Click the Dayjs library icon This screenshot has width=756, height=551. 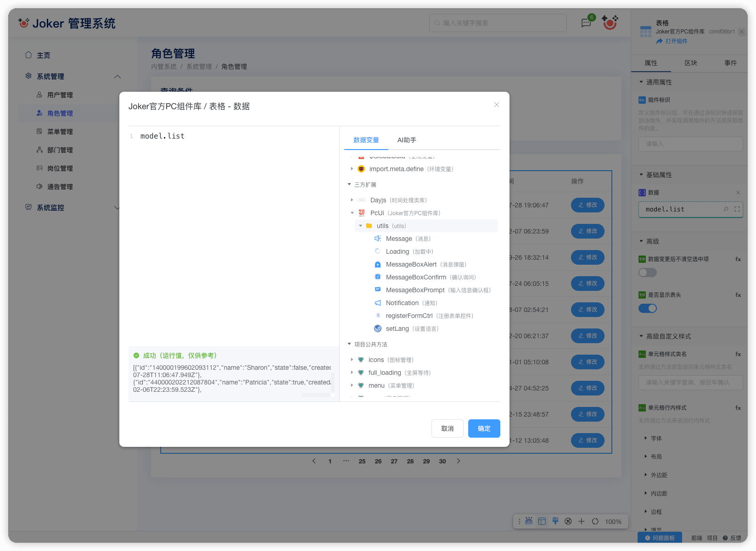click(362, 200)
